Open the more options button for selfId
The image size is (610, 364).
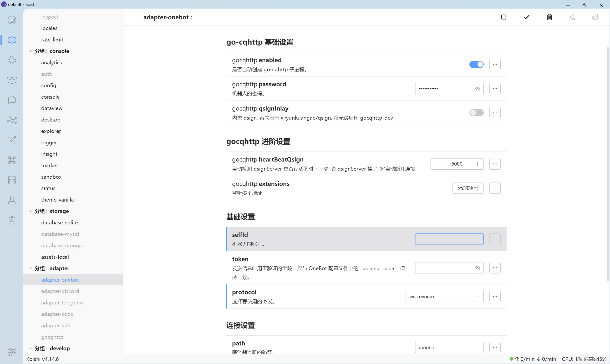[x=495, y=239]
